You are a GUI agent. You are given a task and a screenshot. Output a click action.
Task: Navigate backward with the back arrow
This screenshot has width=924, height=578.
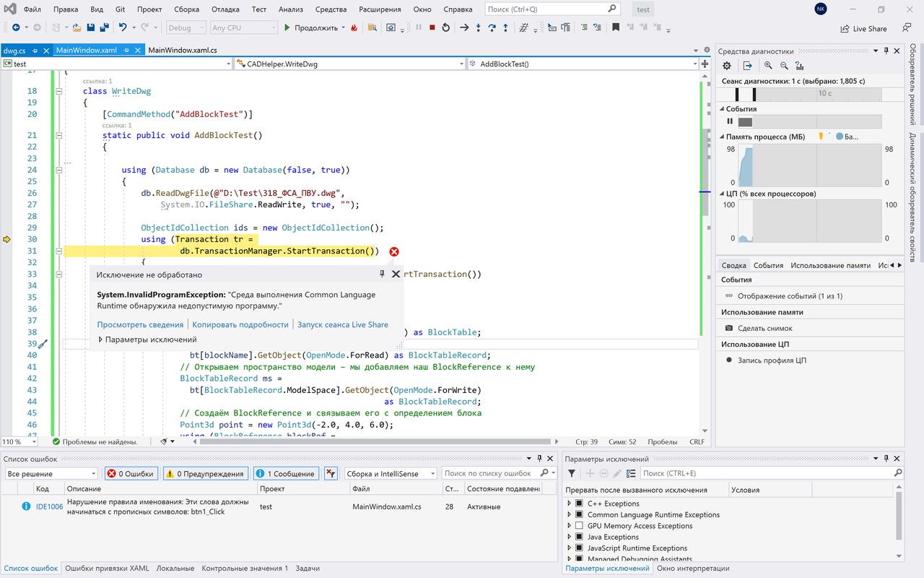[16, 27]
